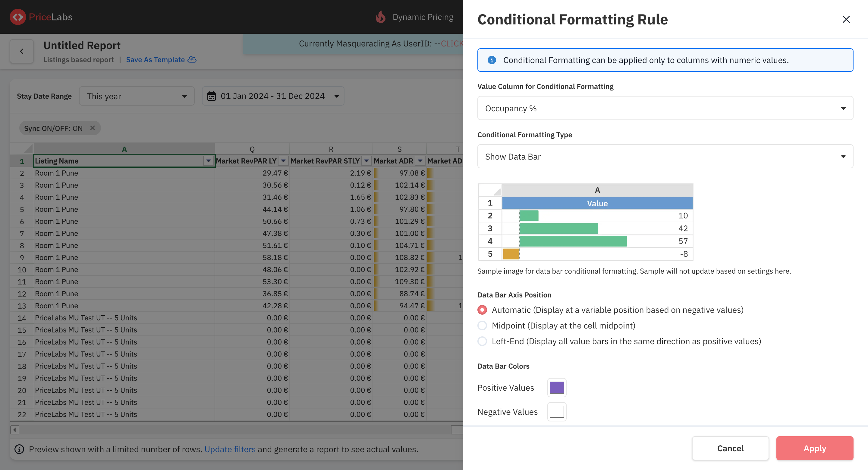Click the Save As Template link

point(155,60)
